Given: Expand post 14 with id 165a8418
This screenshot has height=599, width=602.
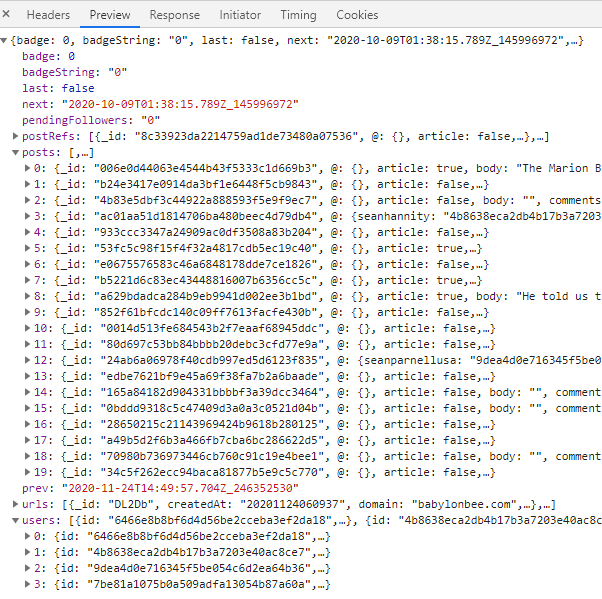Looking at the screenshot, I should point(28,392).
